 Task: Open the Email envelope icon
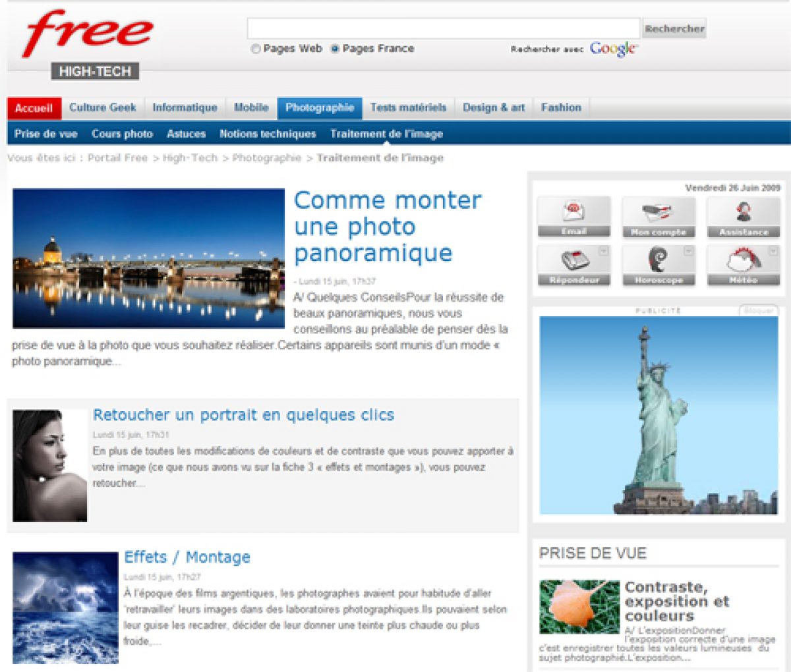click(573, 213)
